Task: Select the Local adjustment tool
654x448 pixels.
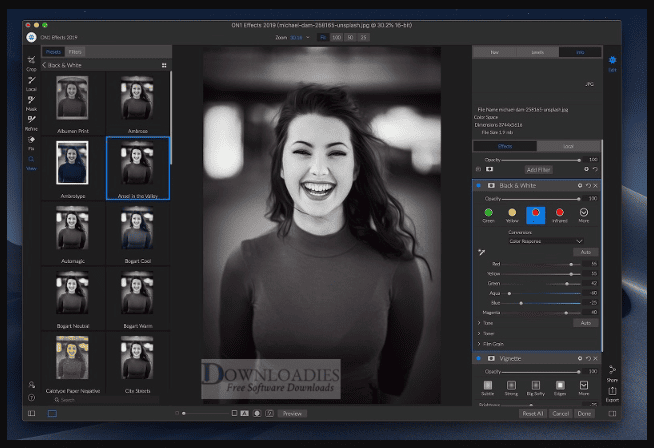Action: (x=31, y=83)
